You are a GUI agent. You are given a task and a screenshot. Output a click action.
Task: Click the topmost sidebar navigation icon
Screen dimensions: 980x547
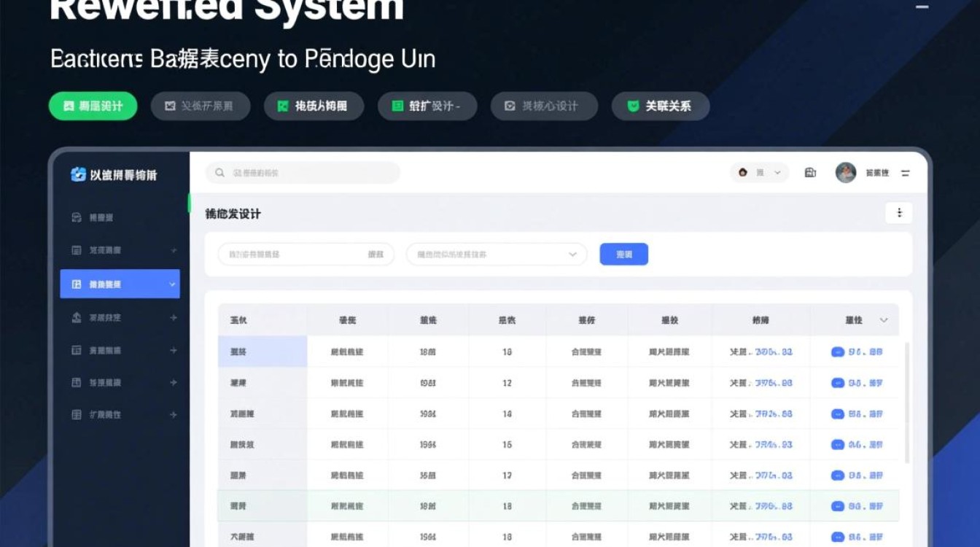(x=75, y=217)
